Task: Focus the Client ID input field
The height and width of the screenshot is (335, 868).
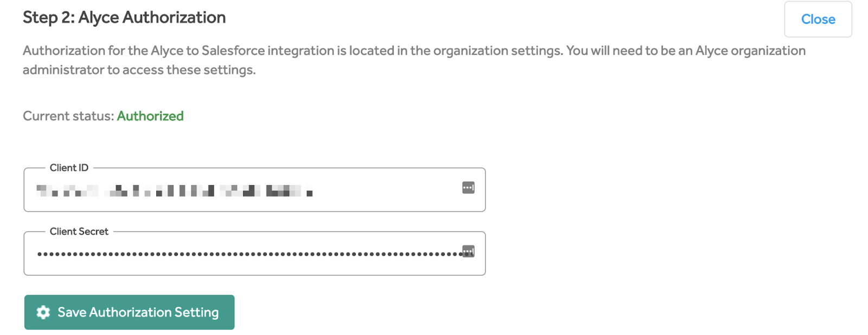Action: 380,190
